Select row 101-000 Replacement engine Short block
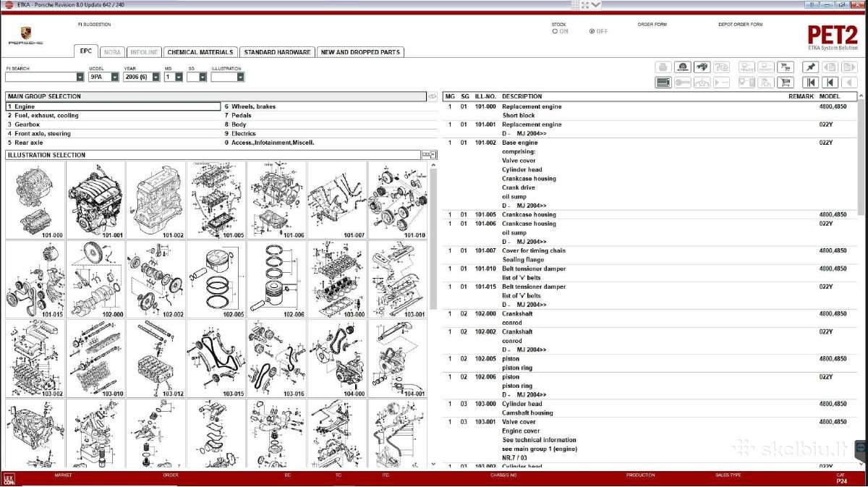 [650, 111]
